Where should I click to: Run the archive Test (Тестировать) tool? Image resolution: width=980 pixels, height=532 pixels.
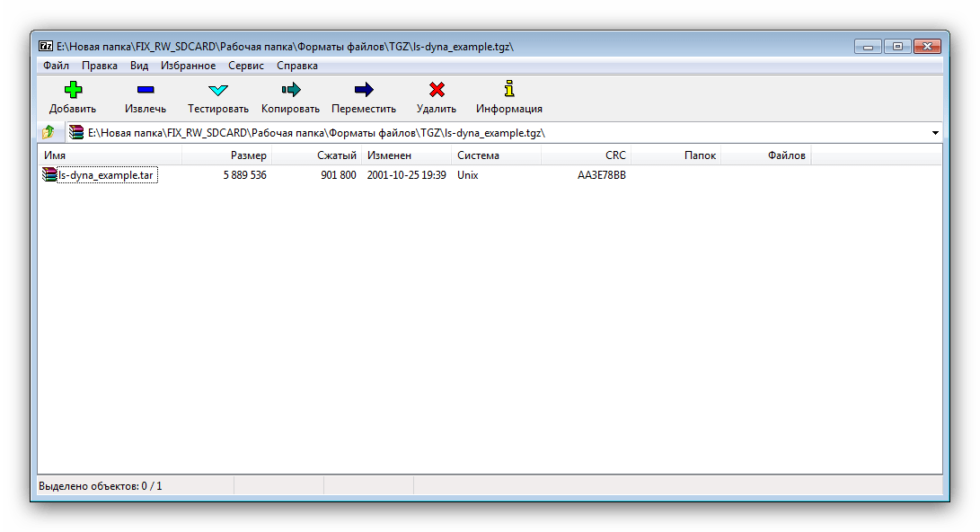pyautogui.click(x=218, y=89)
